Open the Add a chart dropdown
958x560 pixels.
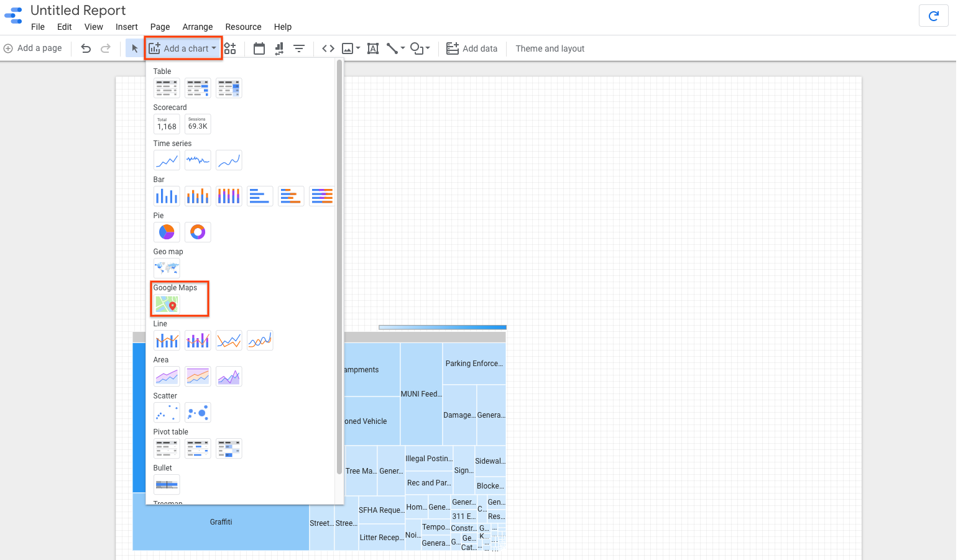tap(183, 48)
